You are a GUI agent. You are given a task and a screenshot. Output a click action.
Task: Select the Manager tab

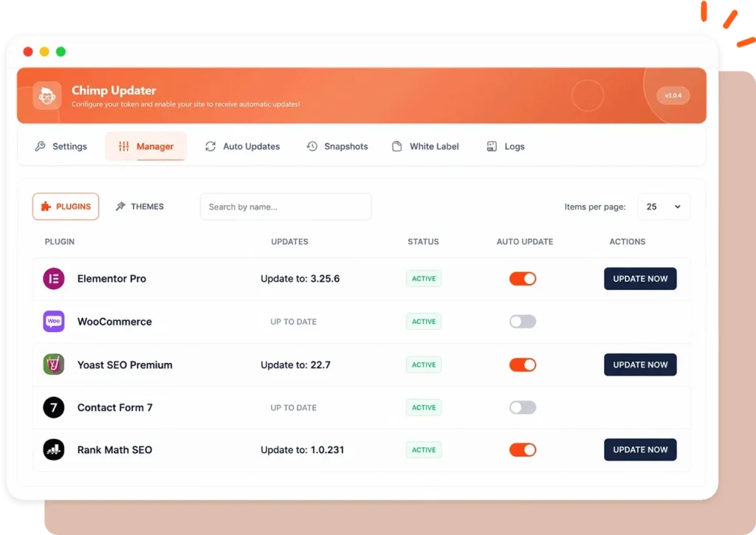(145, 147)
